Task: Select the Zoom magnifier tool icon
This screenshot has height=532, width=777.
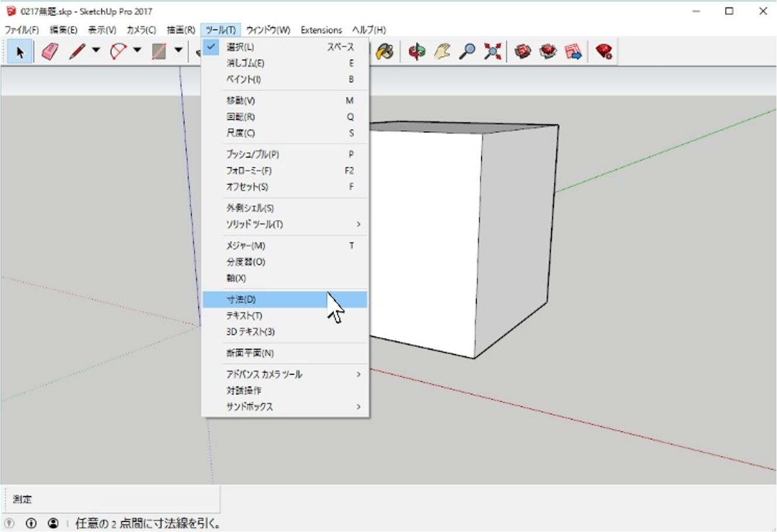Action: click(x=467, y=52)
